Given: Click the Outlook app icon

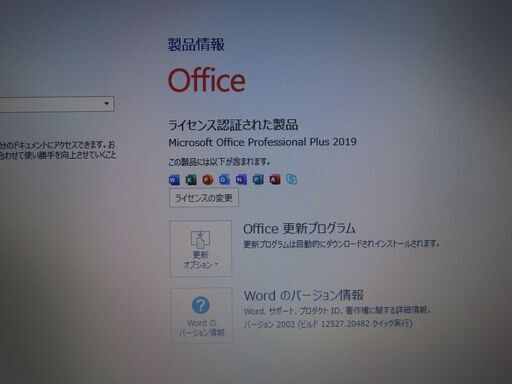Looking at the screenshot, I should (224, 180).
